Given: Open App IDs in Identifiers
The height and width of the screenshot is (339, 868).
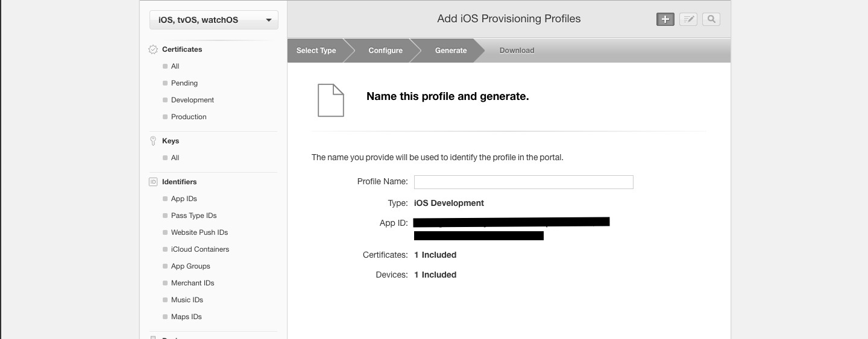Looking at the screenshot, I should click(184, 199).
